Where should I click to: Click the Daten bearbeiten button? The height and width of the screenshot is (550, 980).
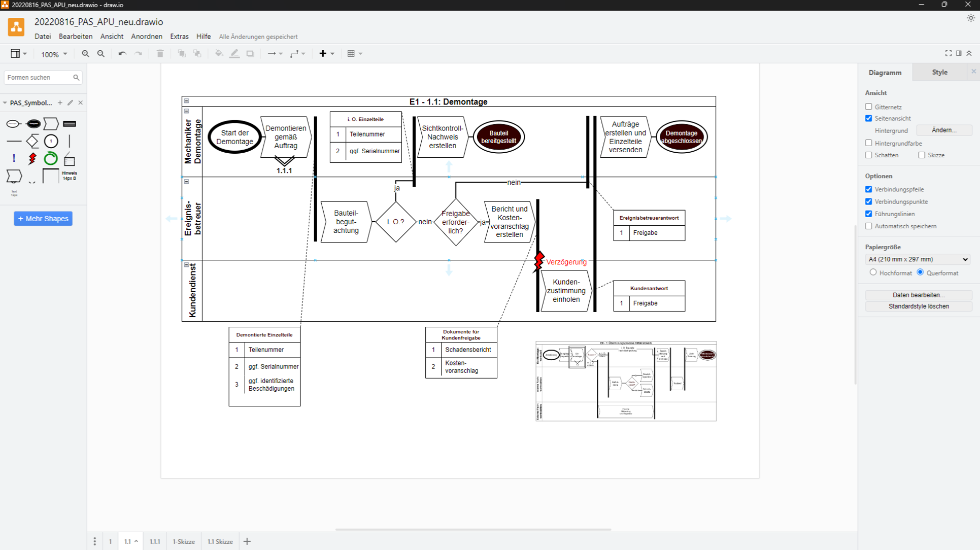[919, 295]
